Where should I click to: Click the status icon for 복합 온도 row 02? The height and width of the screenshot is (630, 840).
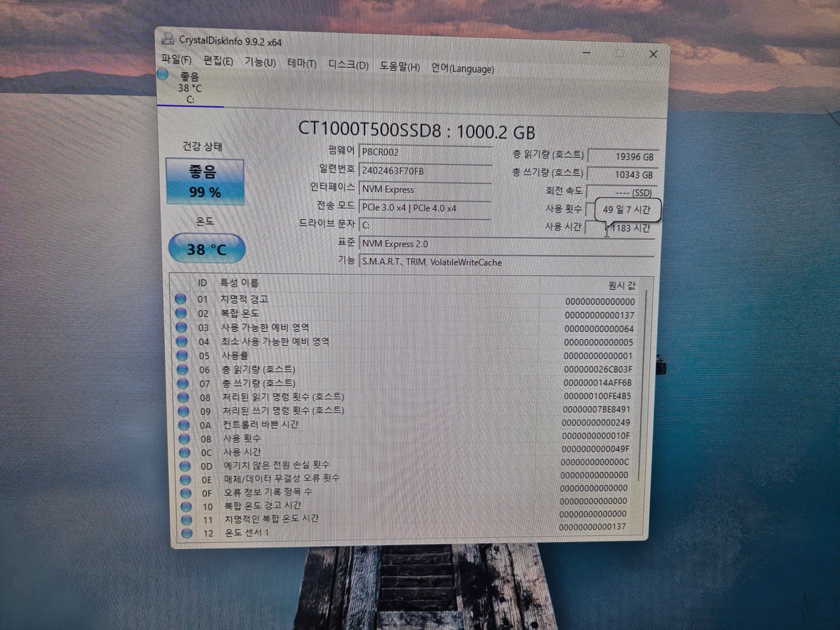tap(181, 313)
